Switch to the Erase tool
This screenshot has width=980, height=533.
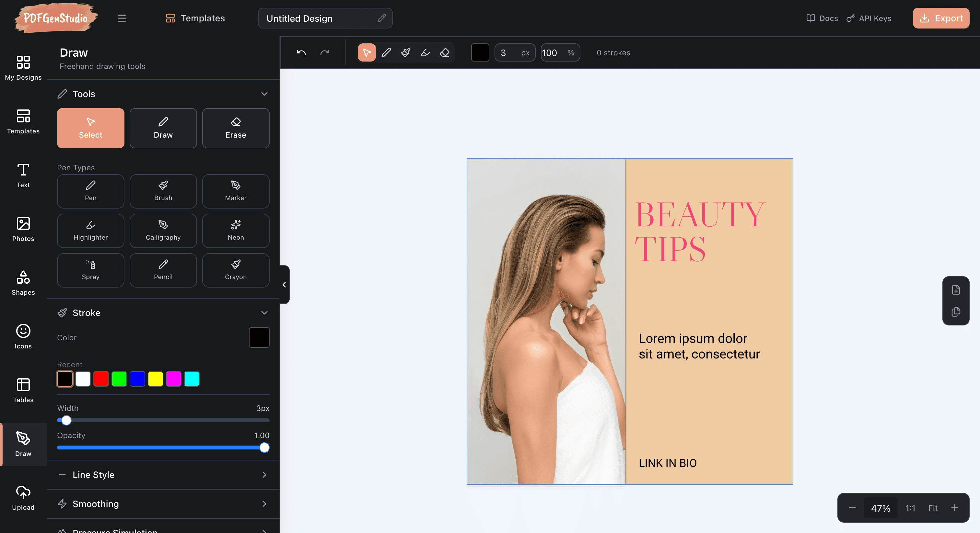coord(236,128)
